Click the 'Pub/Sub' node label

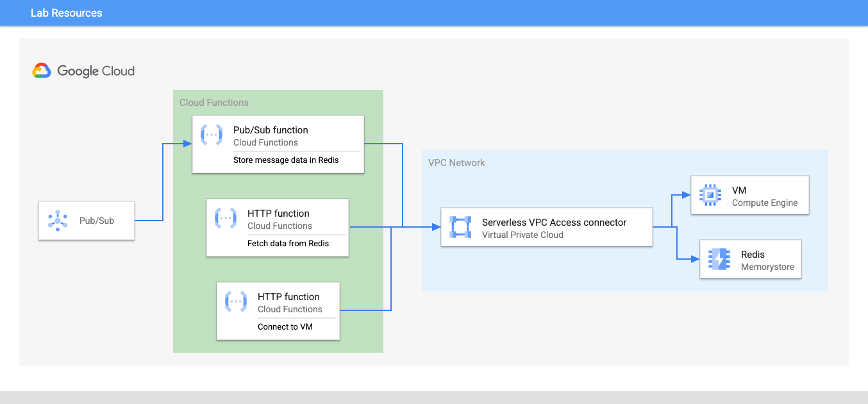(x=97, y=221)
